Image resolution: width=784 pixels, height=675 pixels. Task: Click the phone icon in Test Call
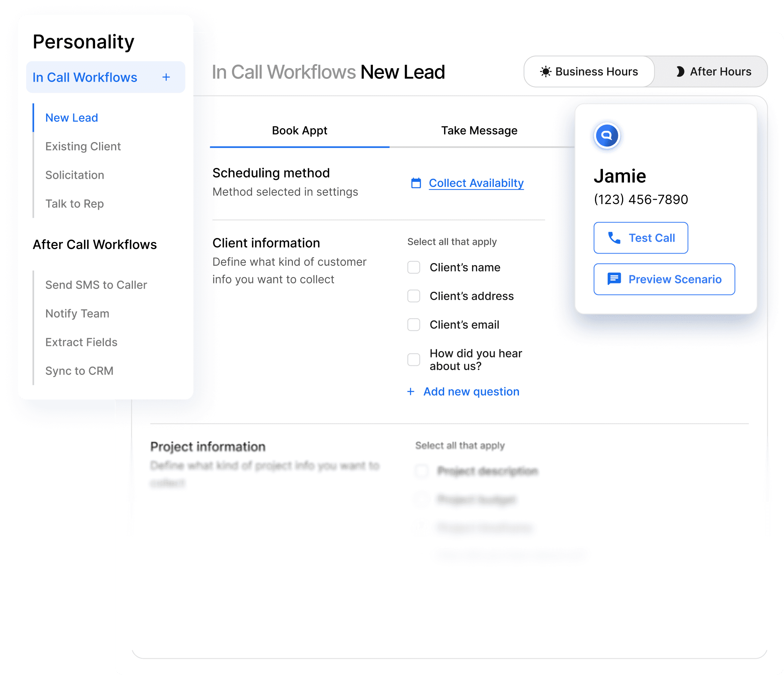click(614, 238)
